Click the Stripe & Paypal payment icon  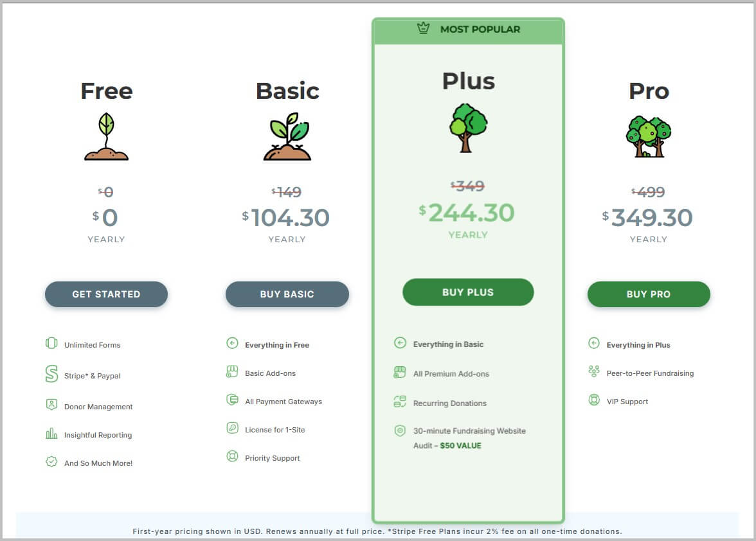tap(52, 373)
